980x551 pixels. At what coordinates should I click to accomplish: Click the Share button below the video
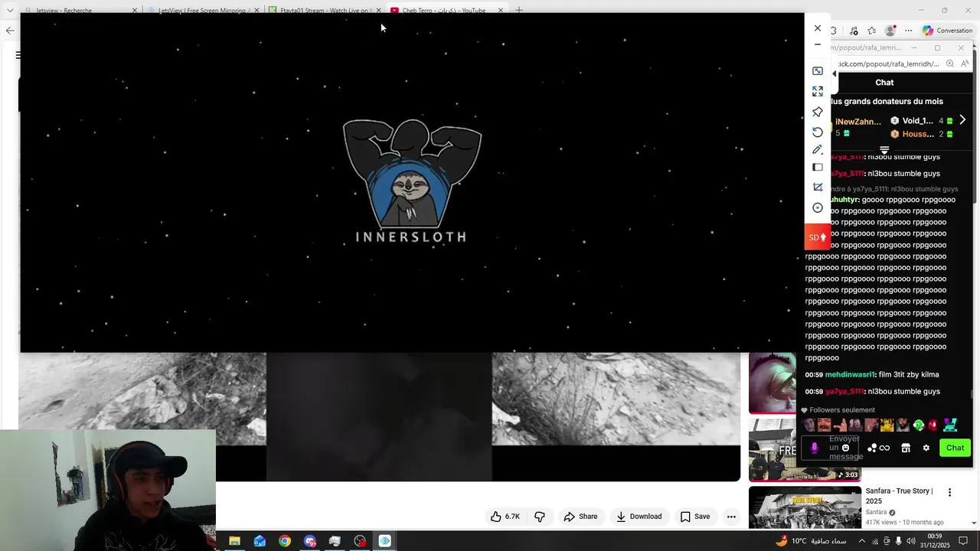coord(580,517)
